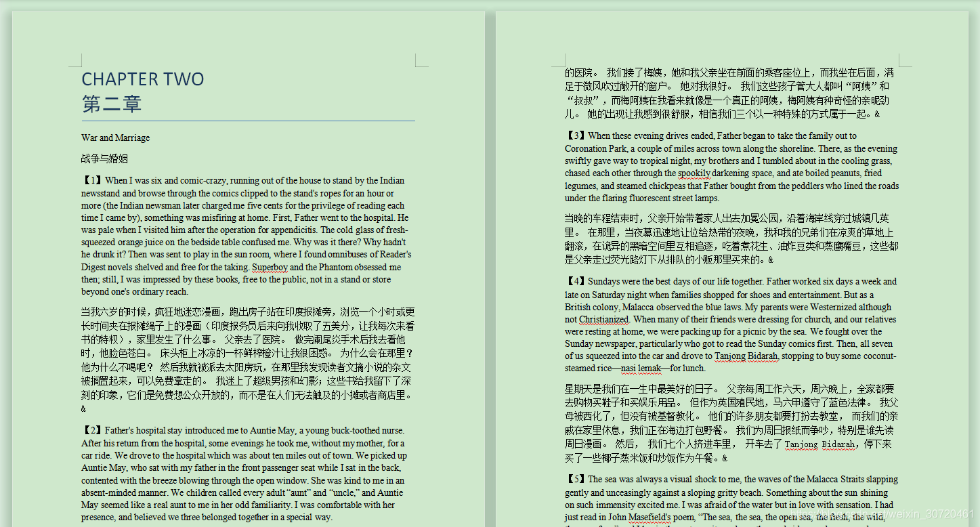The image size is (980, 527).
Task: Place cursor at paragraph marker 【5】
Action: coord(576,479)
